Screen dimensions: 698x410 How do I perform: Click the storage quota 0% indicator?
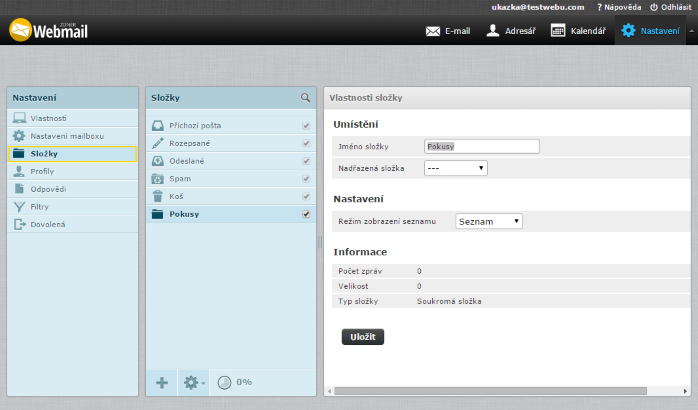pos(234,382)
